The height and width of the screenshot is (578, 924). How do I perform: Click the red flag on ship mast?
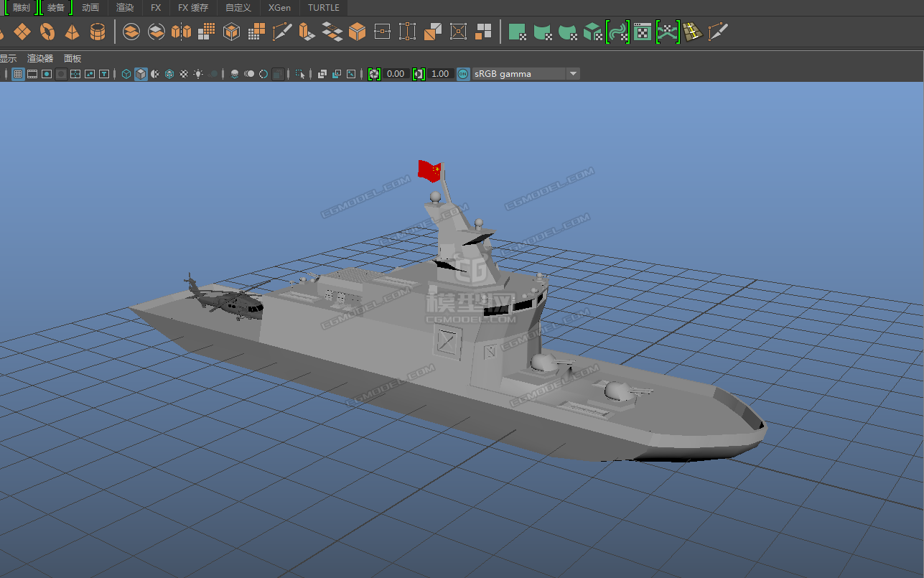pyautogui.click(x=429, y=171)
